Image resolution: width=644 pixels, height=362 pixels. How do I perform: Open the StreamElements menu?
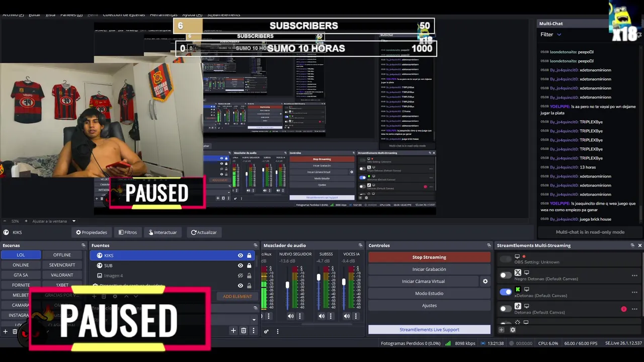point(223,15)
